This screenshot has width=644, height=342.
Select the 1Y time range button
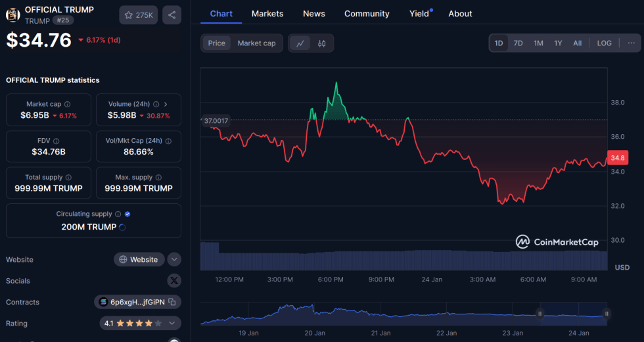tap(558, 43)
